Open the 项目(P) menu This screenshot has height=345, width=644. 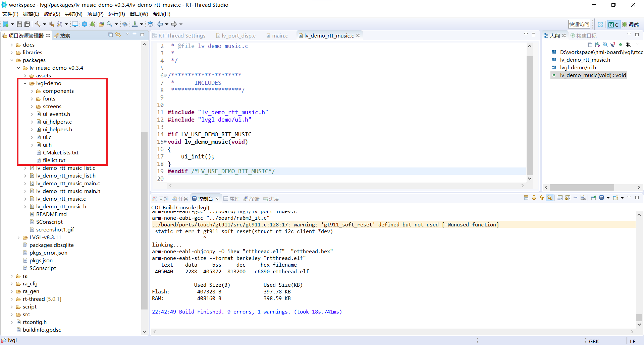tap(95, 14)
